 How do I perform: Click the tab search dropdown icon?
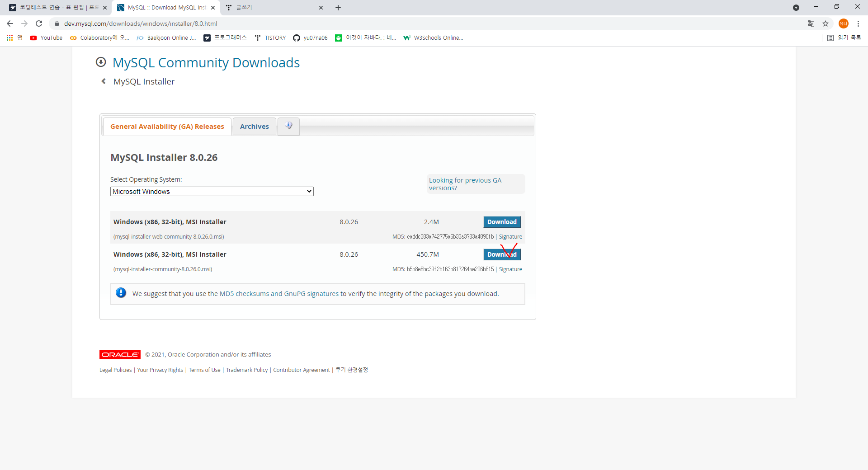(x=796, y=8)
